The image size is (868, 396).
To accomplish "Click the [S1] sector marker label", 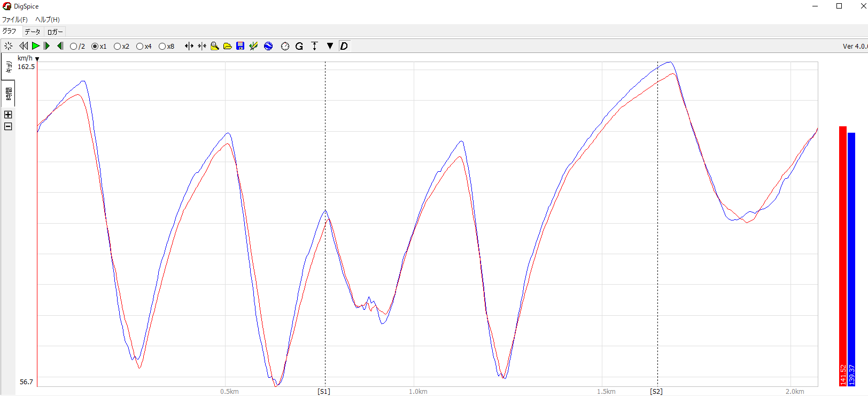I will coord(324,391).
